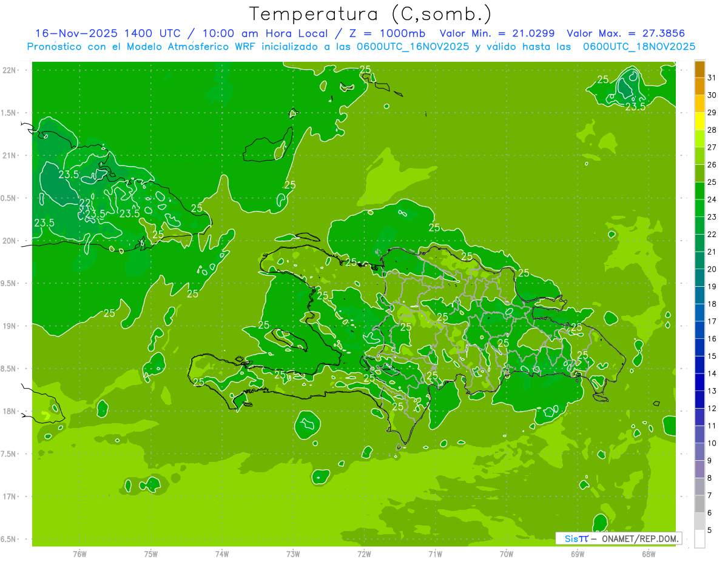Click the "9" value on the color scale
Screen dimensions: 728x562
[710, 461]
